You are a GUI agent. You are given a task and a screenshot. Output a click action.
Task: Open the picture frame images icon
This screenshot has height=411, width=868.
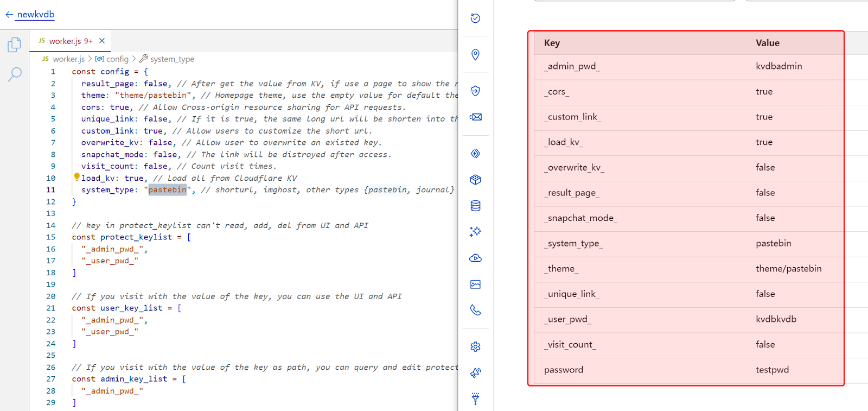coord(475,284)
